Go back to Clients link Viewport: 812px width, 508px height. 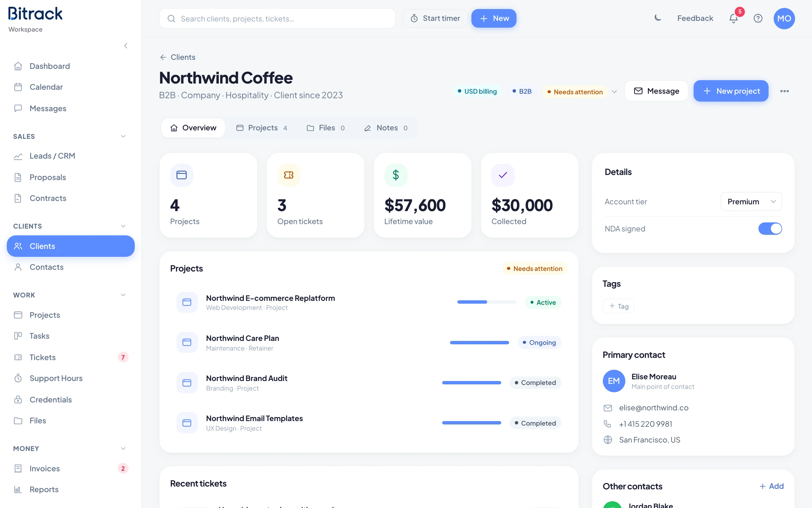tap(178, 57)
